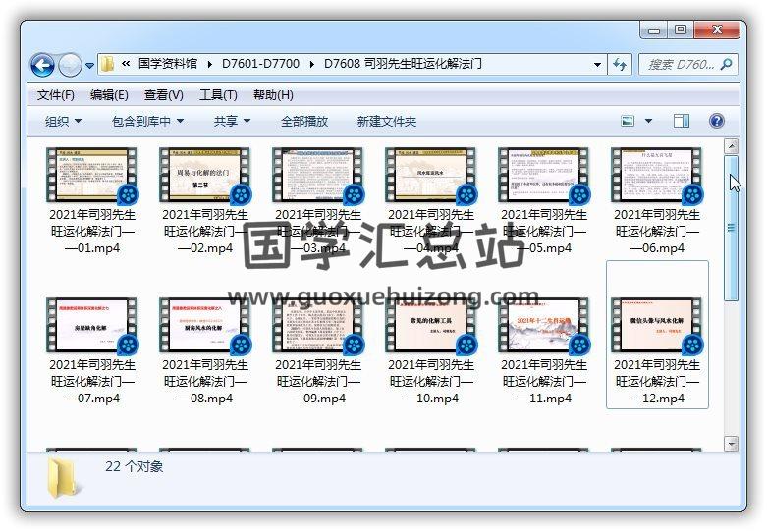Click the change view icon

tap(629, 121)
